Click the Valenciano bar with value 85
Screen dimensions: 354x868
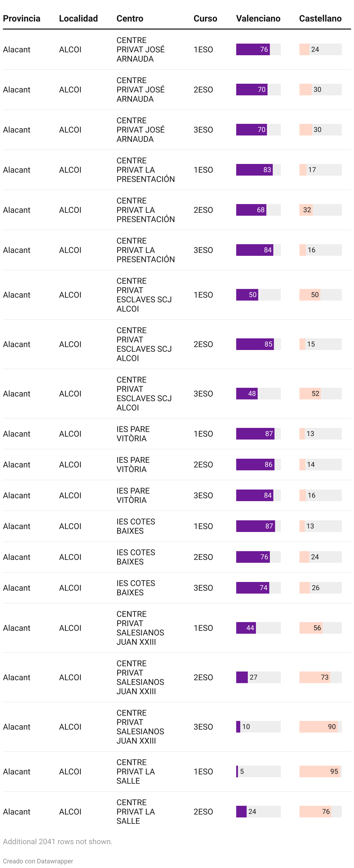[255, 344]
